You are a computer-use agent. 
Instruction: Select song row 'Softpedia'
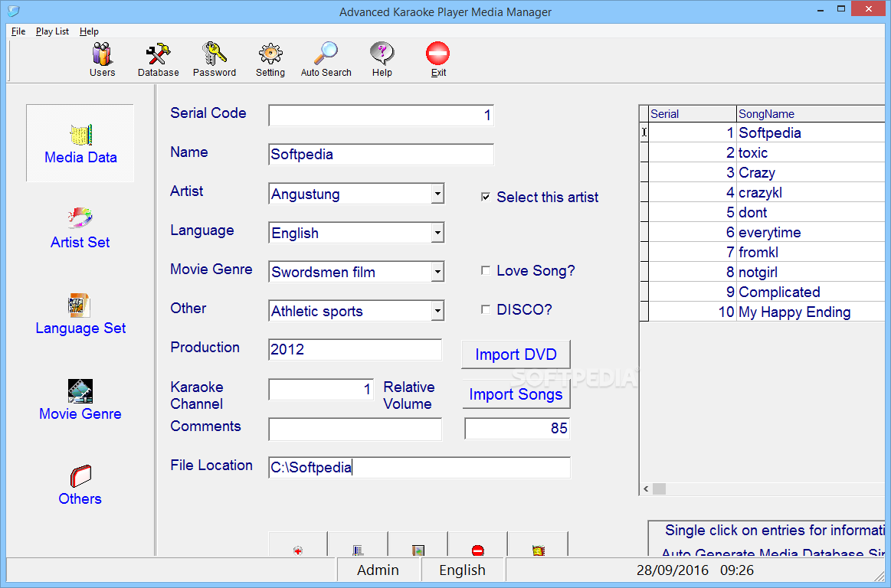click(x=767, y=132)
